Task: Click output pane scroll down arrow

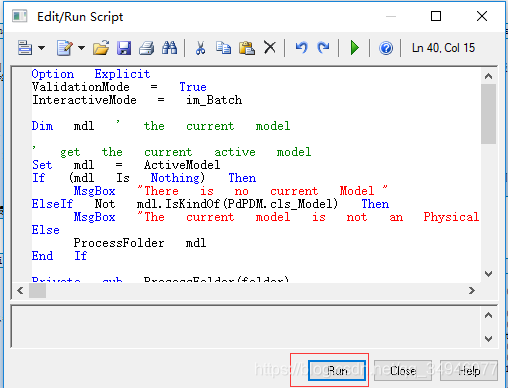Action: coord(489,339)
